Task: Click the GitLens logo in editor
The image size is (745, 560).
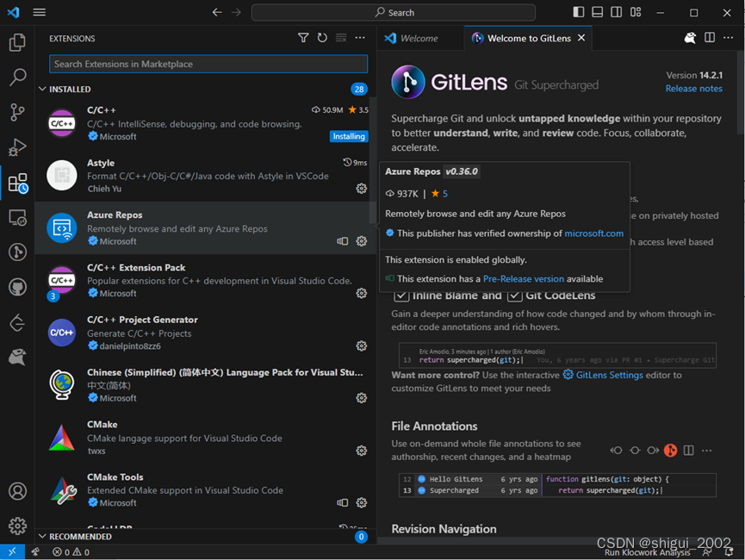Action: (x=407, y=82)
